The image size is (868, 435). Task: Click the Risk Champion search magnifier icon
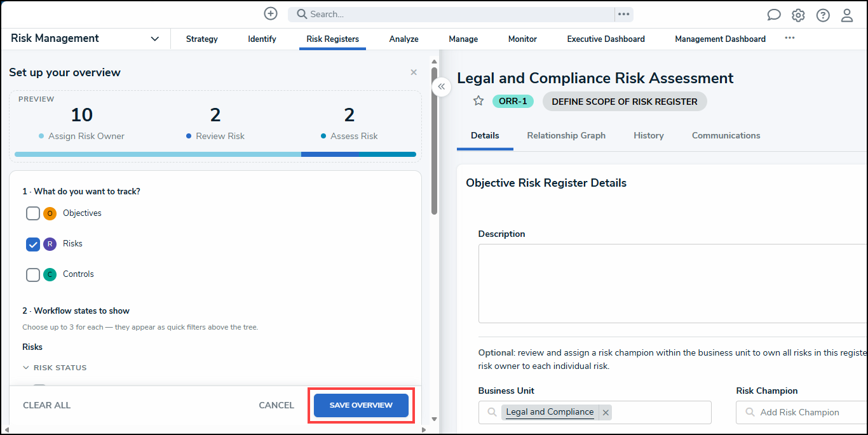tap(750, 412)
